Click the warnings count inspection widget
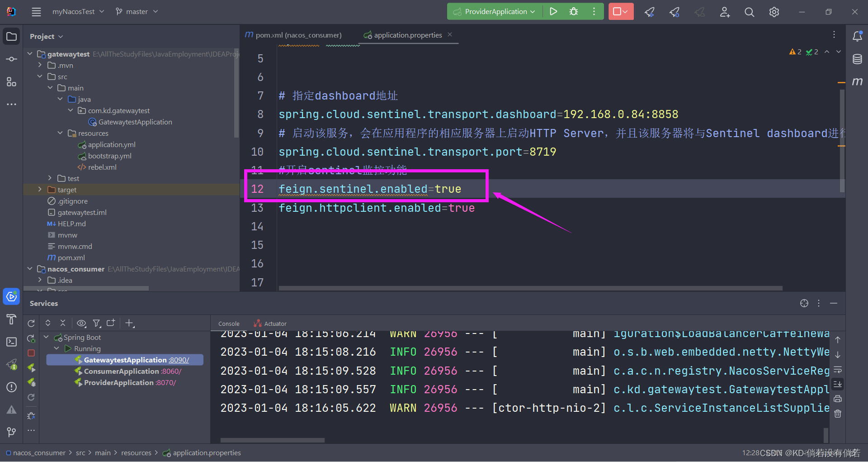Image resolution: width=868 pixels, height=462 pixels. pos(795,52)
